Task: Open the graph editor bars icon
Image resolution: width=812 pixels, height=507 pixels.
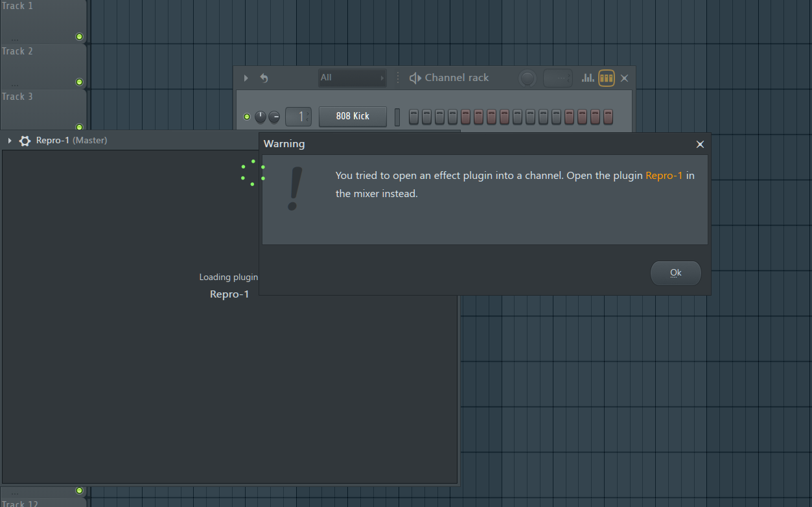Action: [x=588, y=78]
